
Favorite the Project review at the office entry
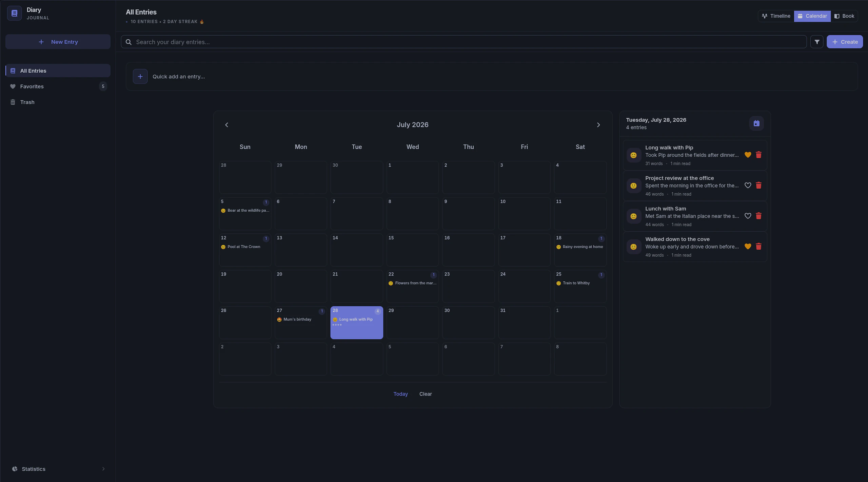tap(748, 186)
